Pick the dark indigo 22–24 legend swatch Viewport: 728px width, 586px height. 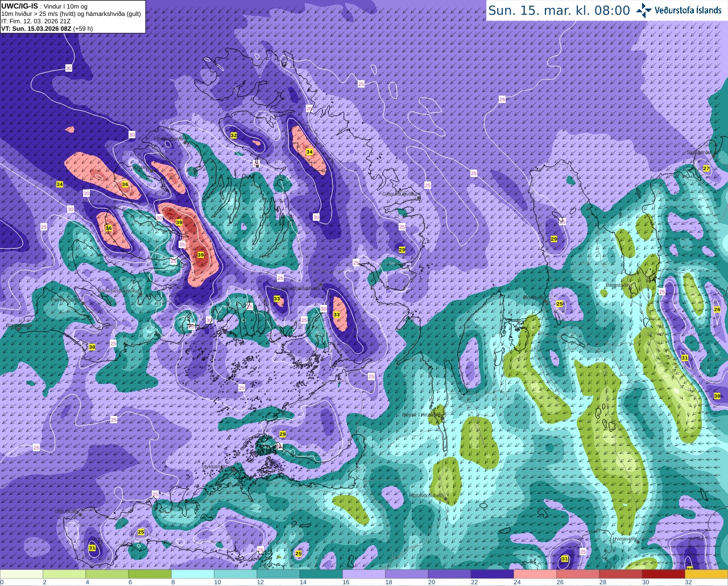493,573
